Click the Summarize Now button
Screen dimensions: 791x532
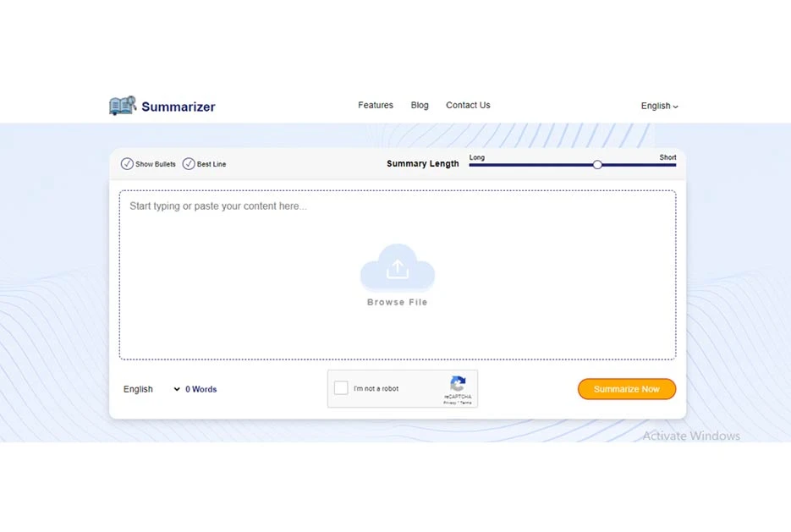pos(626,388)
